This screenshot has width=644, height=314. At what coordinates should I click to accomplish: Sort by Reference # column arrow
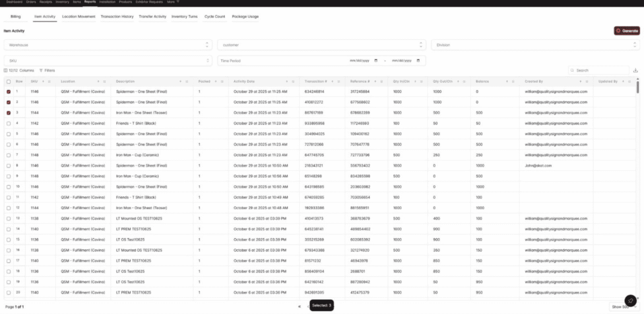tap(375, 81)
